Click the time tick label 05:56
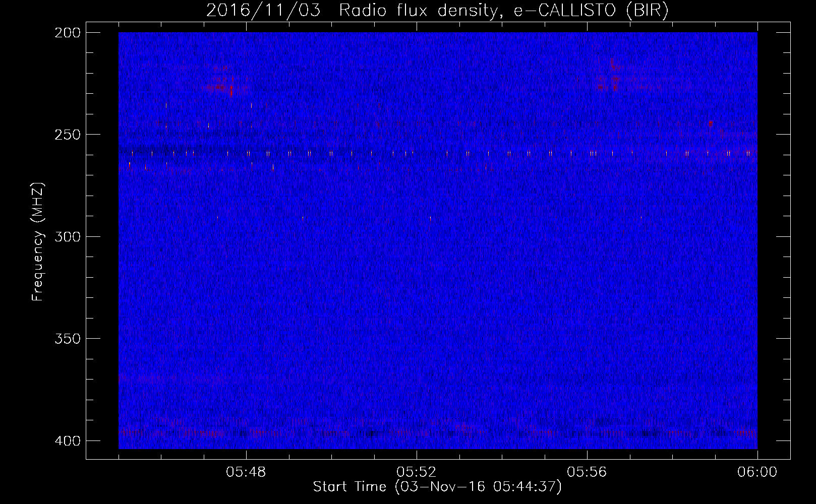816x504 pixels. point(587,472)
